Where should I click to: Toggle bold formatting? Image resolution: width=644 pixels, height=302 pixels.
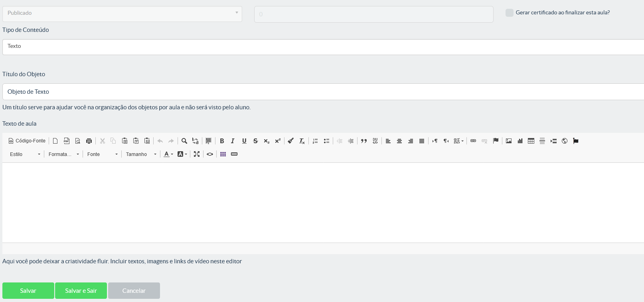(222, 141)
